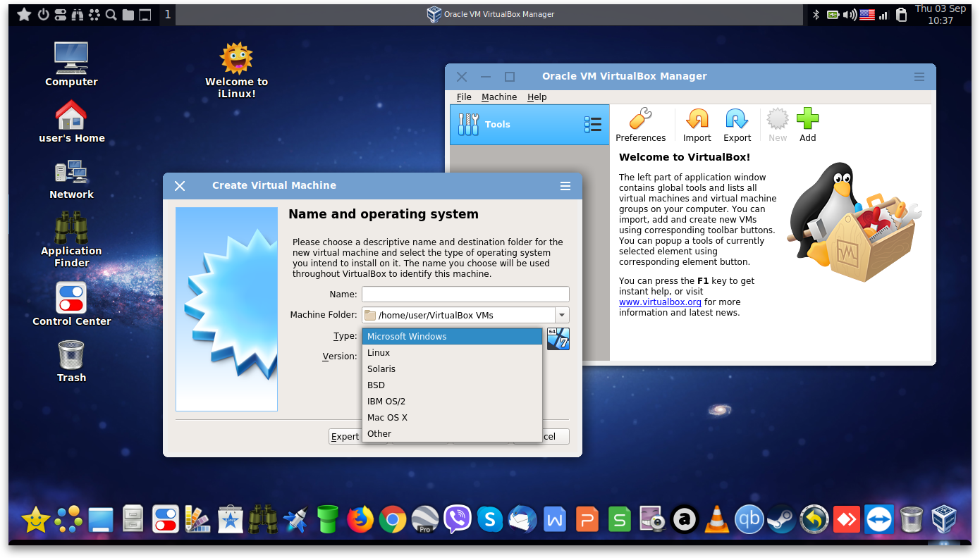Choose Other in the Type list
The image size is (980, 558).
click(452, 434)
